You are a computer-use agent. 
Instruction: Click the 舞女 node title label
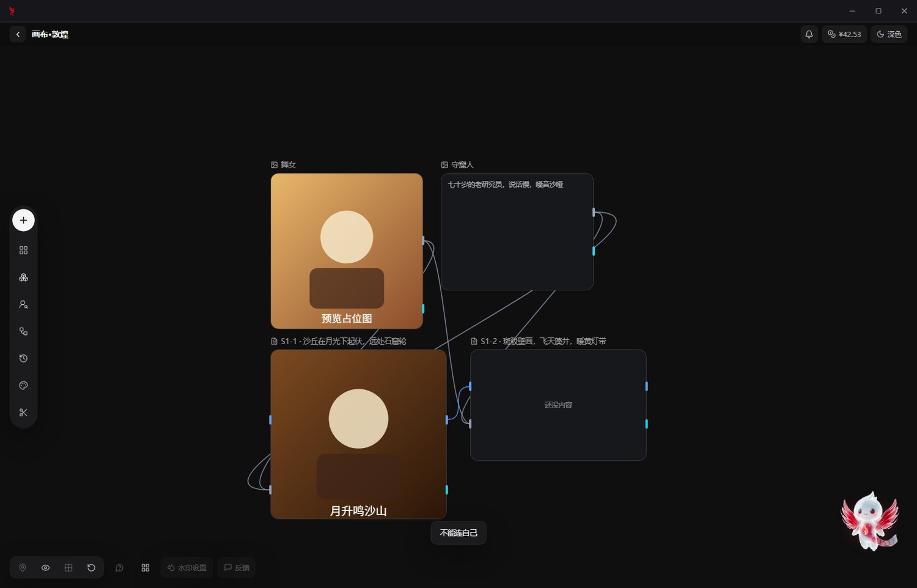coord(284,165)
